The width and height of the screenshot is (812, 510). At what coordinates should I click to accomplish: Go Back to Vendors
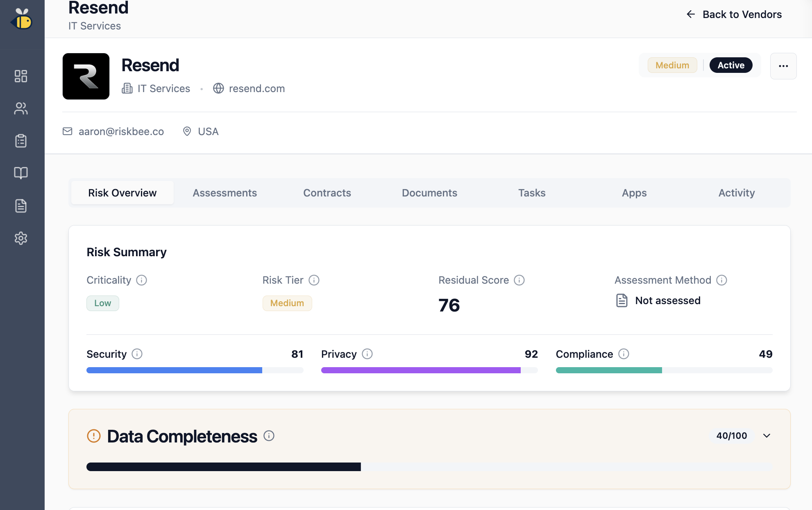734,14
